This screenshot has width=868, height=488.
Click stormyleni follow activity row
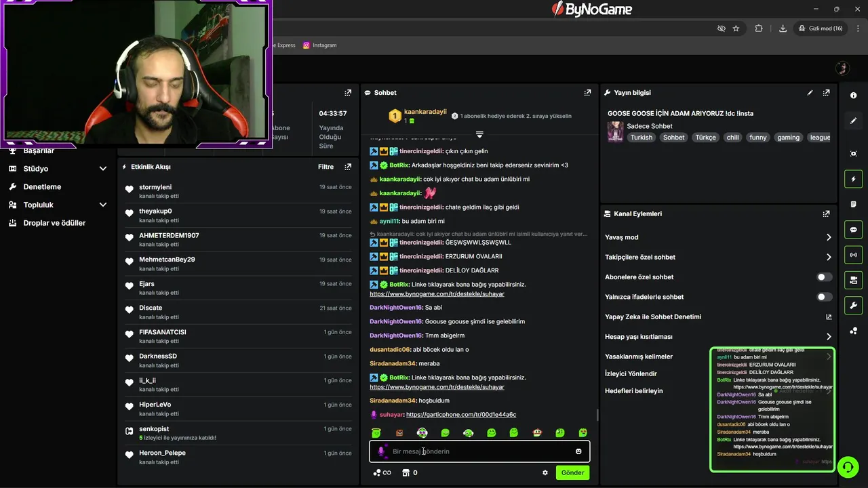tap(238, 191)
